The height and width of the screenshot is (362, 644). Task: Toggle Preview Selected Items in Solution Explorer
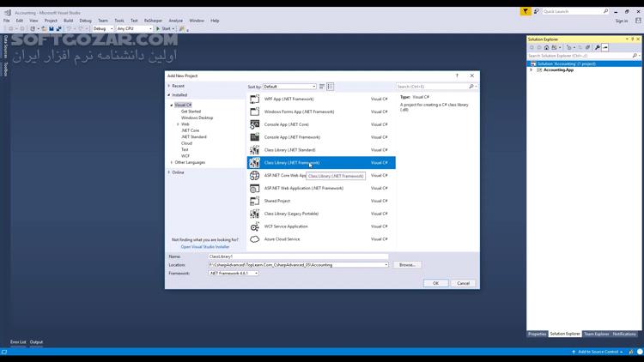click(605, 48)
